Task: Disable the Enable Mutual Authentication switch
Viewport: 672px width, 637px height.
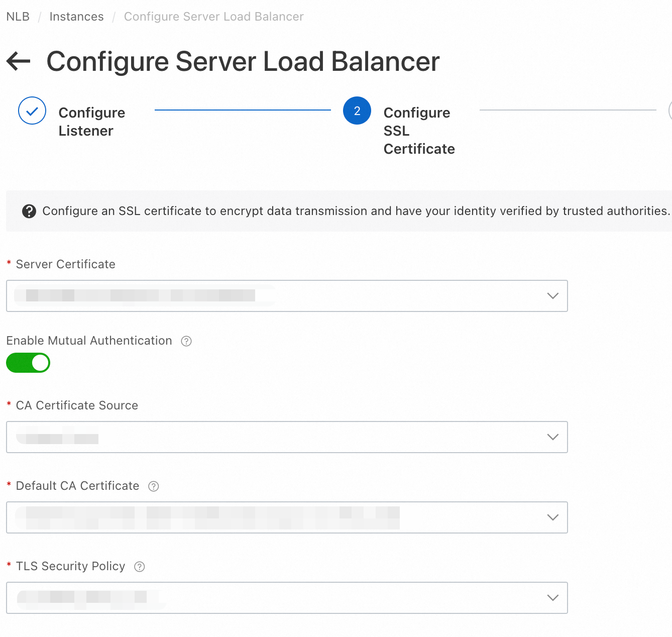Action: [28, 363]
